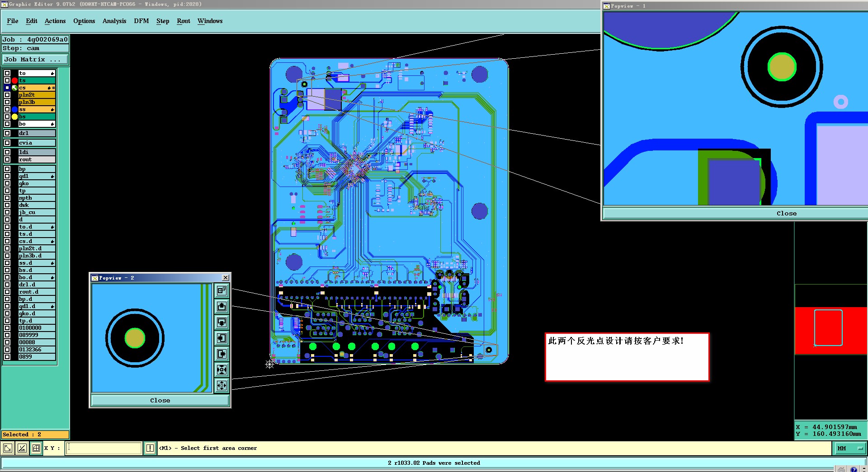Image resolution: width=868 pixels, height=472 pixels.
Task: Open the Analysis menu
Action: click(114, 21)
